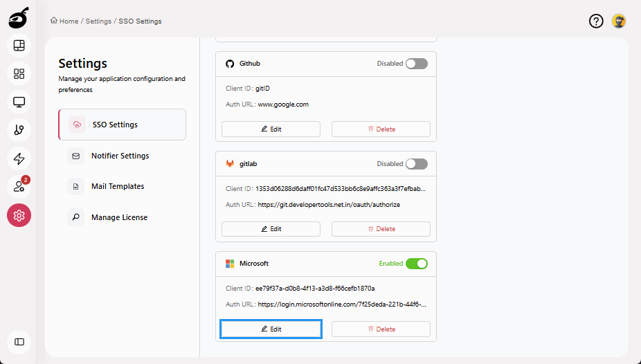
Task: Open the dashboard layout icon in sidebar
Action: pyautogui.click(x=19, y=46)
